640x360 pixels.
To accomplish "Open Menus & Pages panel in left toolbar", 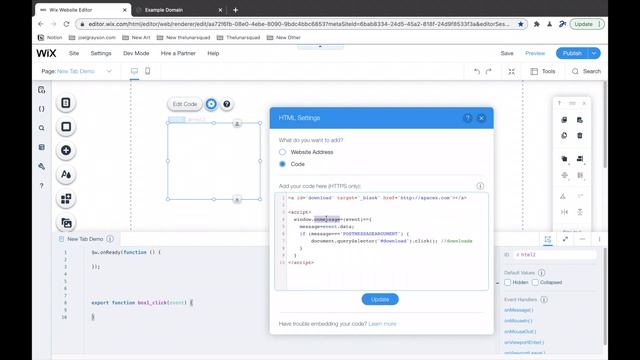I will pos(66,103).
